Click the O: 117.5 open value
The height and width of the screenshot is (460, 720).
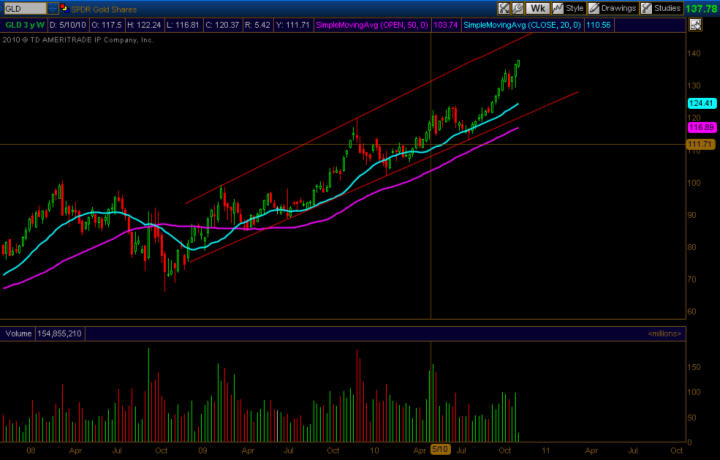point(107,25)
